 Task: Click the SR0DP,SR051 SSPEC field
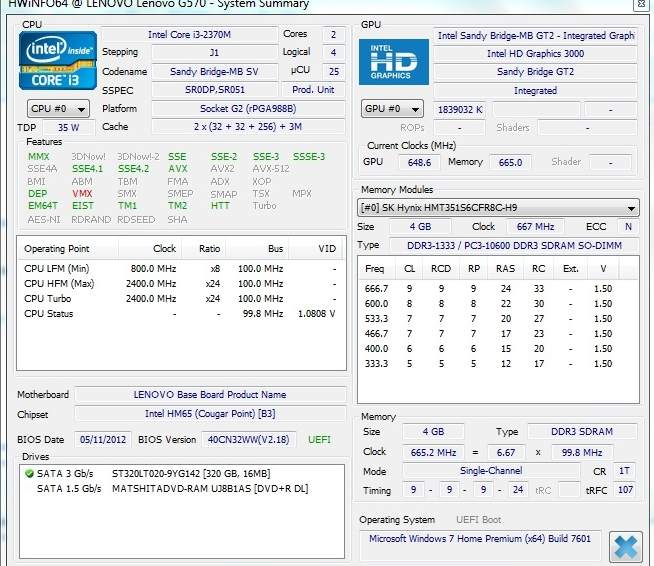pos(215,90)
